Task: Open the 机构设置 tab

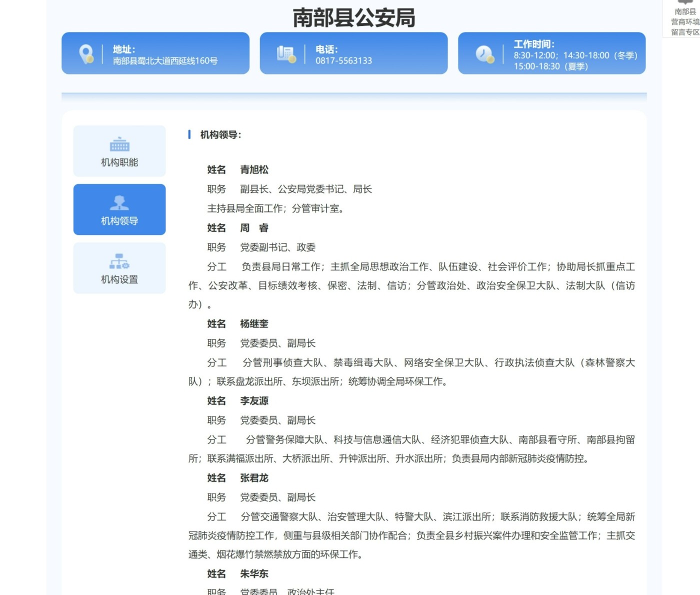Action: pos(119,279)
